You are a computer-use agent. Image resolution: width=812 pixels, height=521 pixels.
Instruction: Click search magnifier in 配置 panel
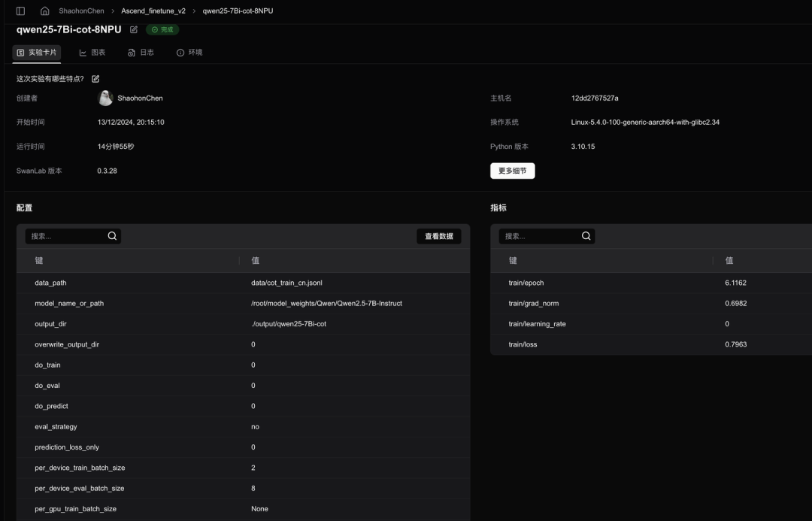click(x=112, y=236)
